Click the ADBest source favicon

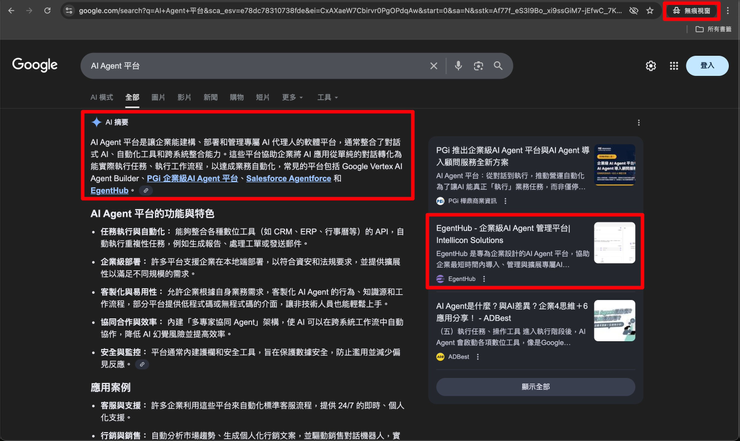click(440, 357)
